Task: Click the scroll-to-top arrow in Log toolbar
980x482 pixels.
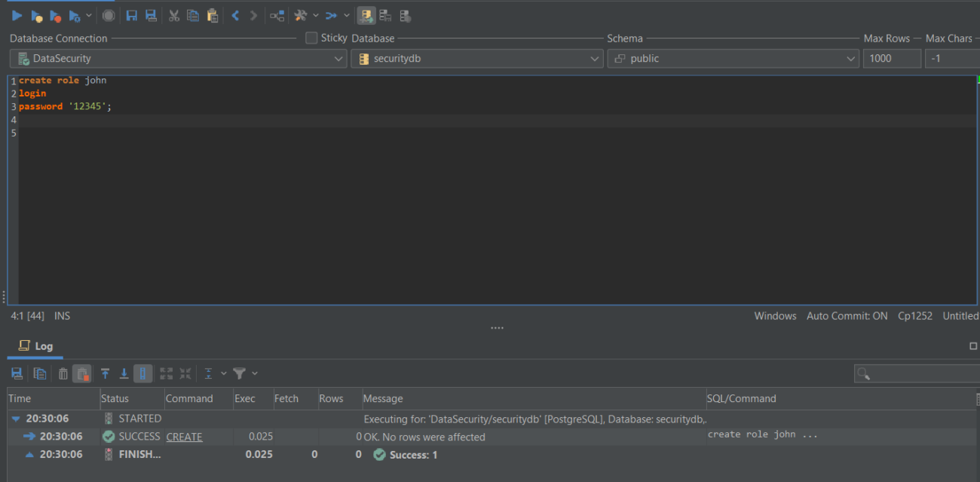Action: (x=105, y=373)
